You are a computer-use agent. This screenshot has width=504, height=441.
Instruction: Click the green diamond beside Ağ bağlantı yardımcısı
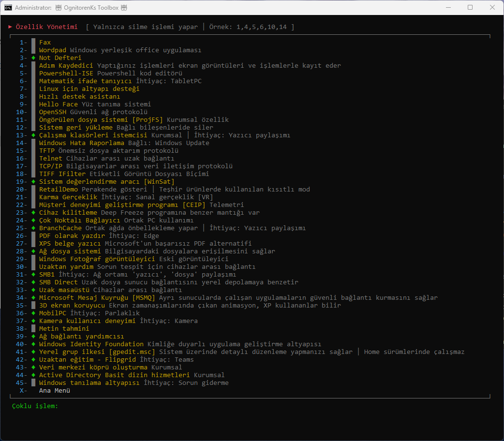tap(33, 337)
